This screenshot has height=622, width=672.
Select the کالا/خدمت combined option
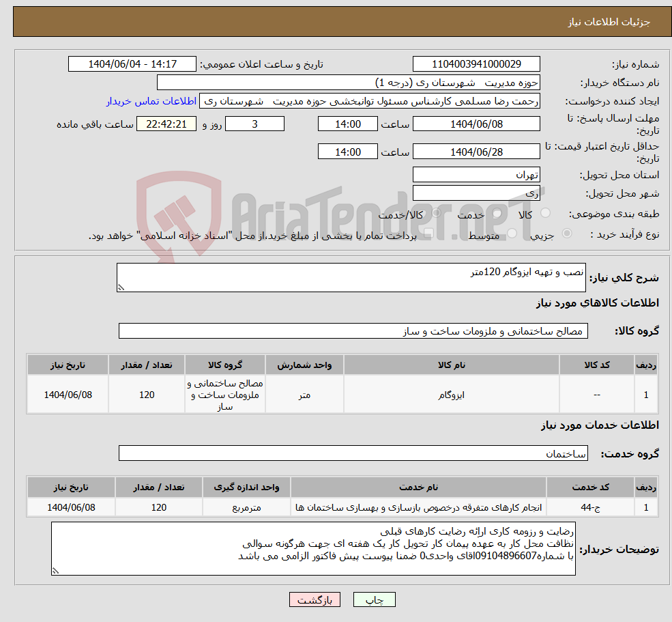[x=437, y=212]
